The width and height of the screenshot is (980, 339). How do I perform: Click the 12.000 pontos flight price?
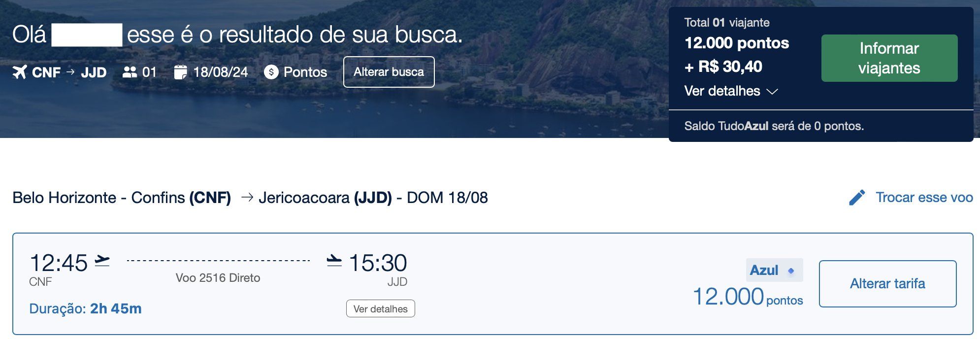[748, 297]
